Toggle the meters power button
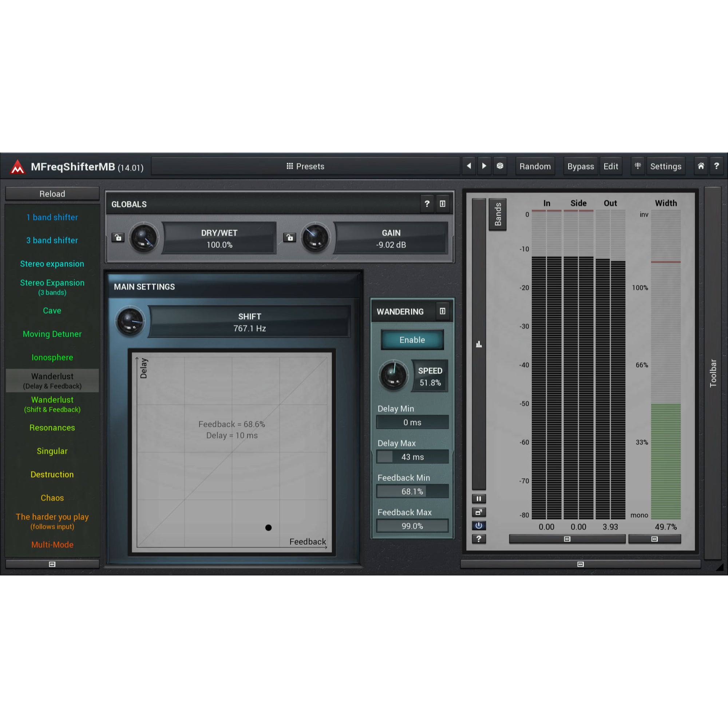The image size is (728, 728). 479,526
